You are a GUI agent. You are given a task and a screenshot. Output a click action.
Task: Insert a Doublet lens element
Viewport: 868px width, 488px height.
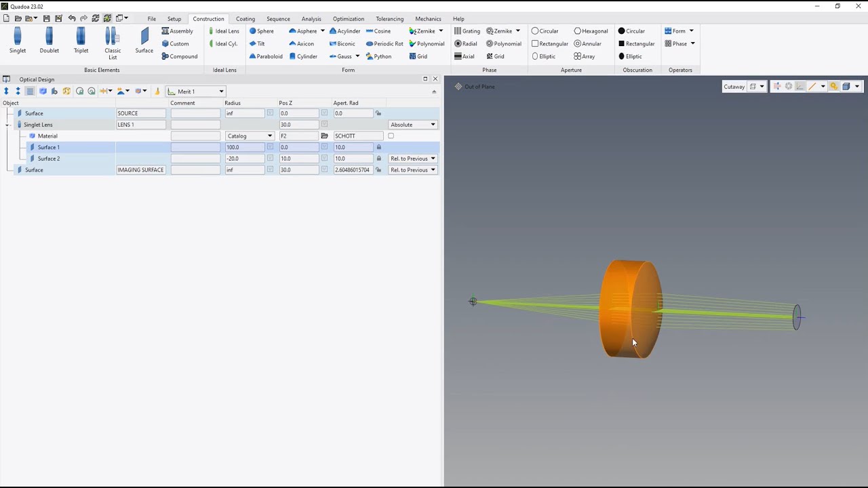pos(49,41)
